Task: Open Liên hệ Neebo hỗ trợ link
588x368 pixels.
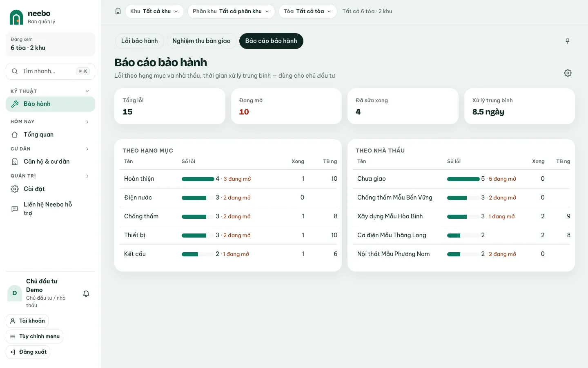Action: click(50, 209)
